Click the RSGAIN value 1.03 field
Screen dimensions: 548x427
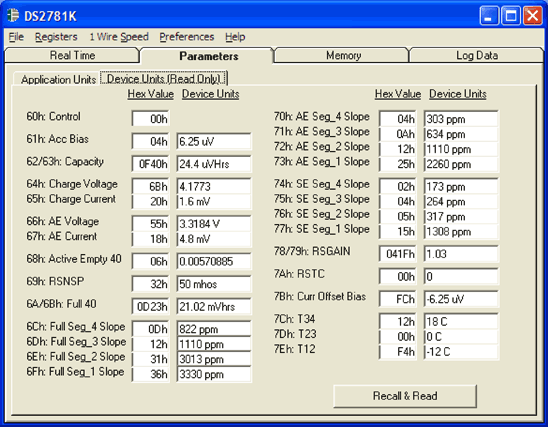(461, 254)
